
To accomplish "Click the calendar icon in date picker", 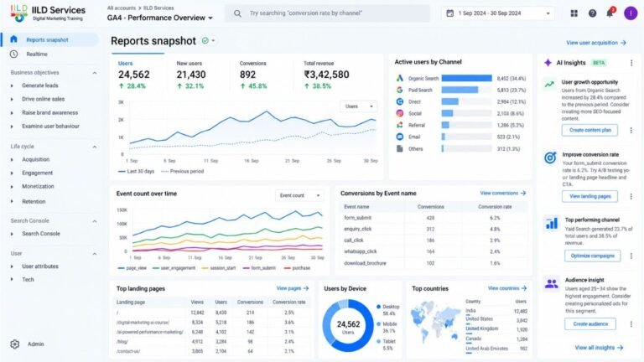I will coord(450,13).
